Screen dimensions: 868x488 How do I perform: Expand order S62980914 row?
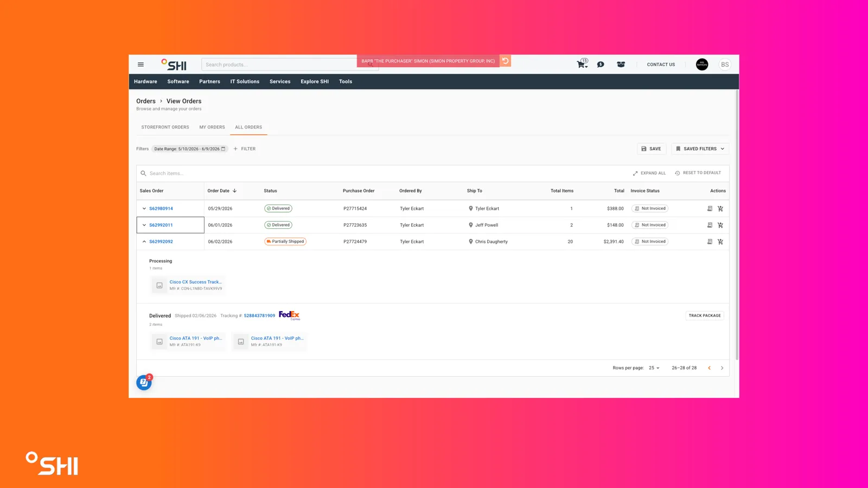144,208
